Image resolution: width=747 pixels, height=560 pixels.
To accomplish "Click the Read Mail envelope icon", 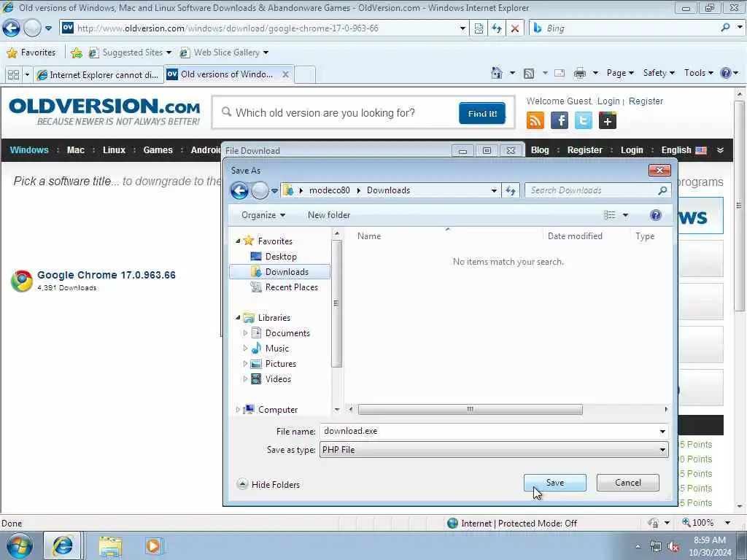I will 560,73.
